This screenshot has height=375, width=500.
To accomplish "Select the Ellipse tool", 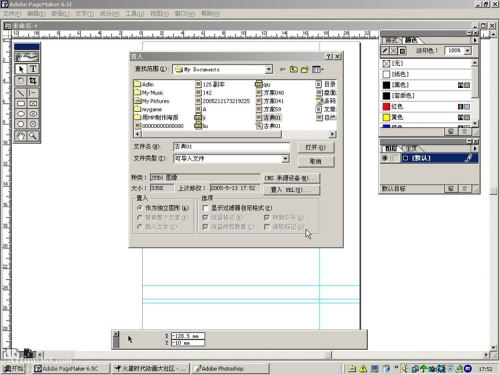I will click(21, 114).
